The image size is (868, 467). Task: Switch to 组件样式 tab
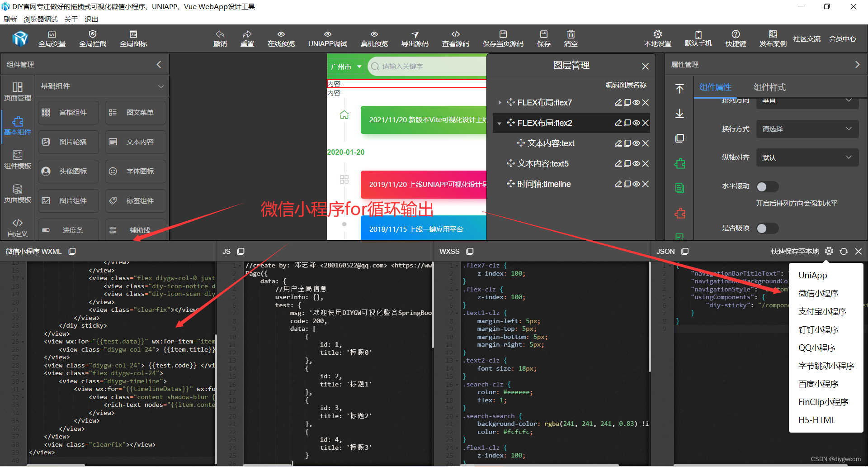click(769, 87)
